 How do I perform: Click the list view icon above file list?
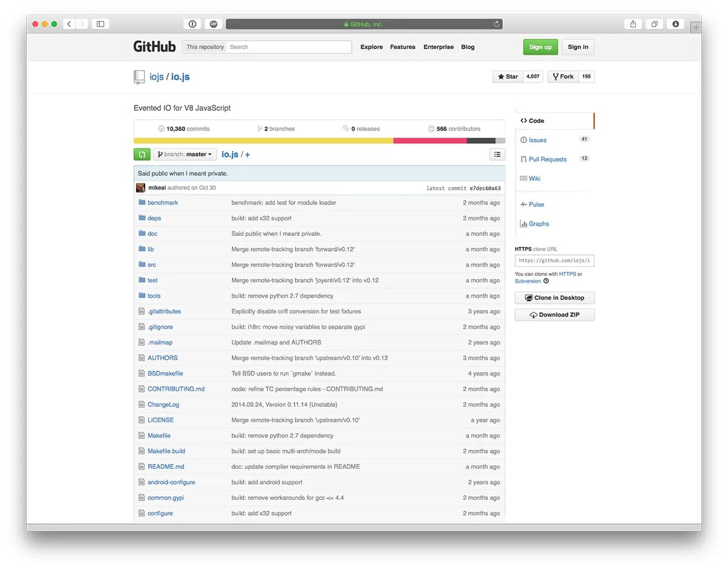click(497, 155)
